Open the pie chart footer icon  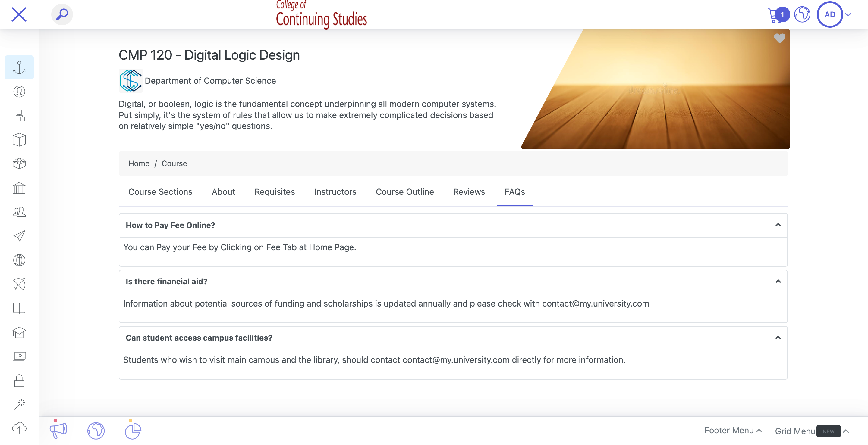133,431
